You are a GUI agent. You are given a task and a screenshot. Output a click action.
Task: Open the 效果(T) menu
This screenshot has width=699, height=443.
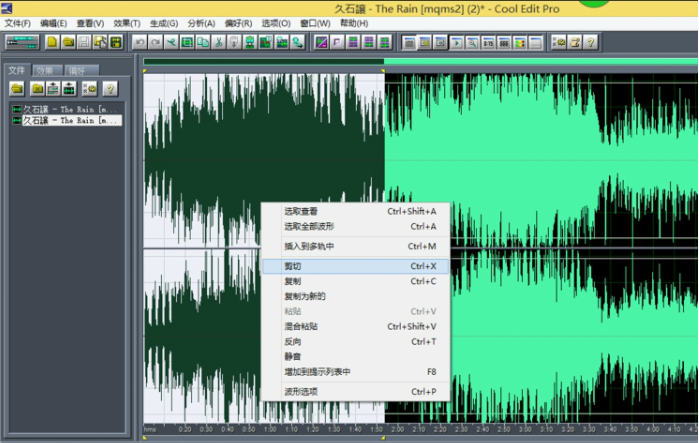tap(127, 23)
